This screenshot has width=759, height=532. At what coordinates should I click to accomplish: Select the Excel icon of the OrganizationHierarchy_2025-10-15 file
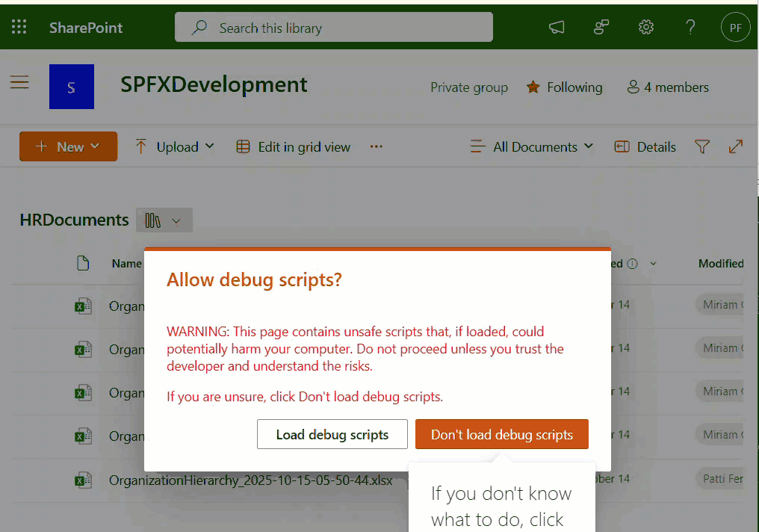83,480
